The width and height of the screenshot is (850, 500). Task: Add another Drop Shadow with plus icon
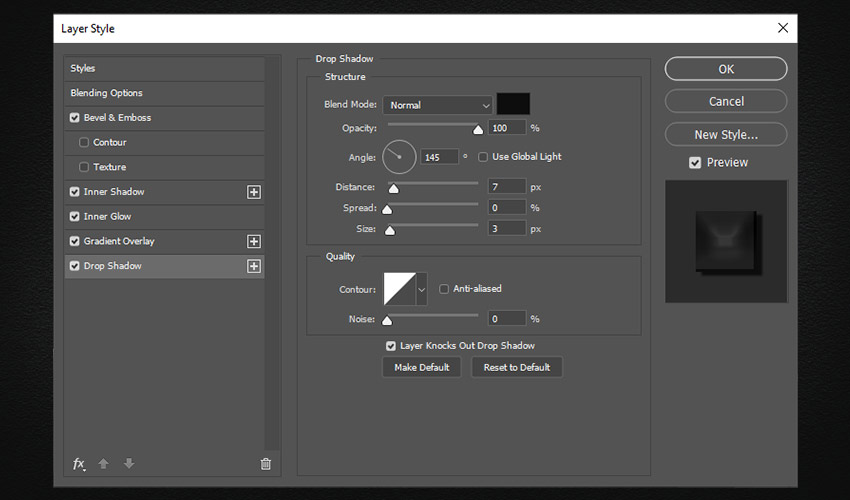click(254, 266)
